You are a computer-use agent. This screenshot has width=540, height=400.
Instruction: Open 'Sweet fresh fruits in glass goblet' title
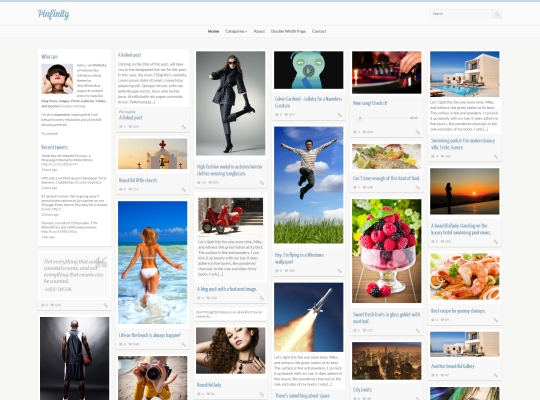click(386, 318)
